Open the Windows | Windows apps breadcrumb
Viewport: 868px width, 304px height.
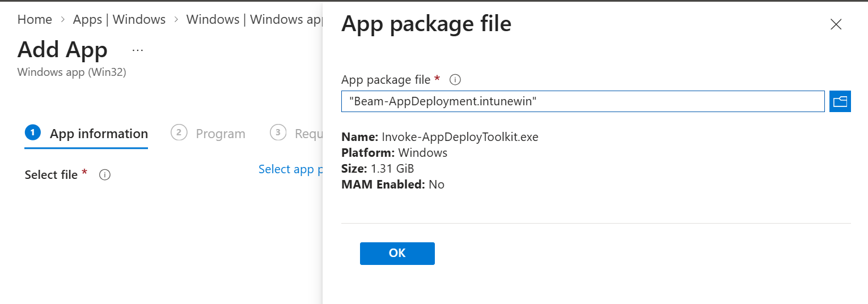pyautogui.click(x=254, y=19)
